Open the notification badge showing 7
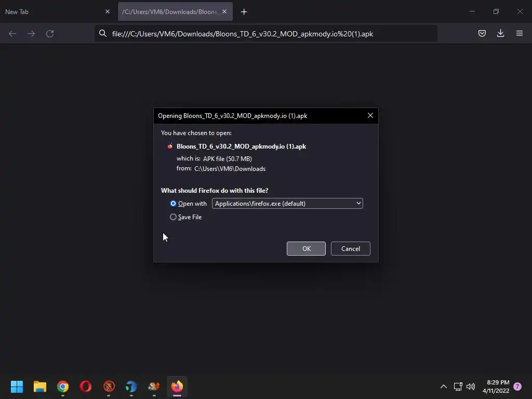532x399 pixels. pyautogui.click(x=517, y=387)
